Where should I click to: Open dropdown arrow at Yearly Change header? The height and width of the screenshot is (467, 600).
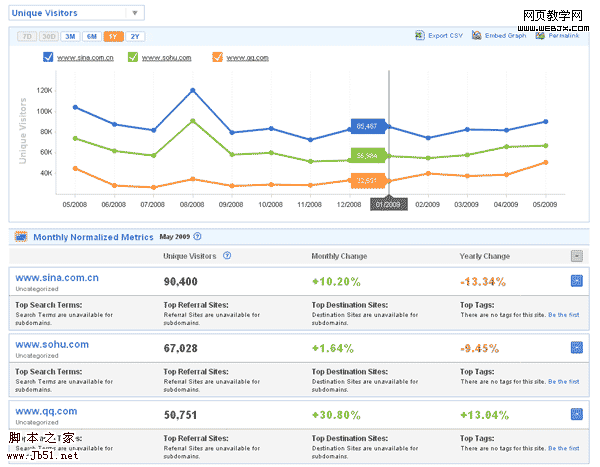click(x=576, y=255)
